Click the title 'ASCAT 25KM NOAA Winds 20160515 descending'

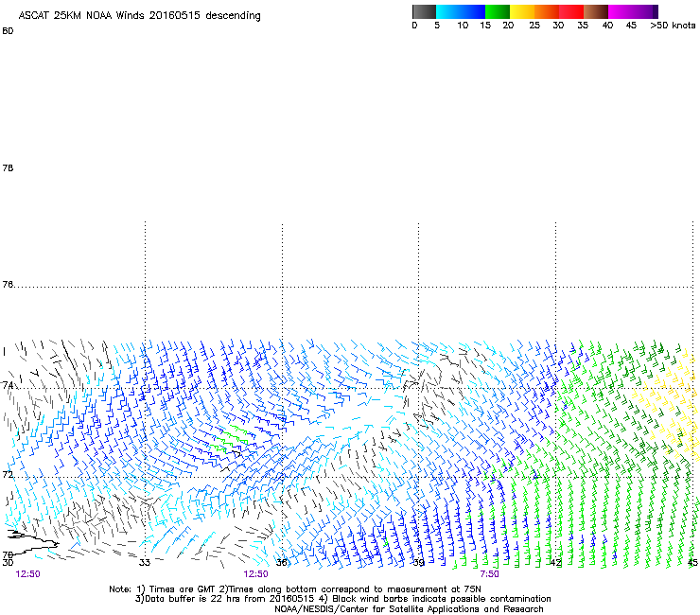[x=139, y=16]
